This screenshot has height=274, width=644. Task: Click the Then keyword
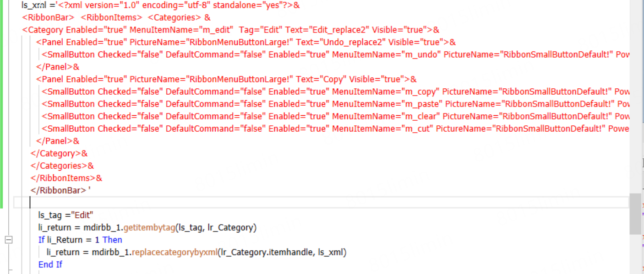(112, 240)
